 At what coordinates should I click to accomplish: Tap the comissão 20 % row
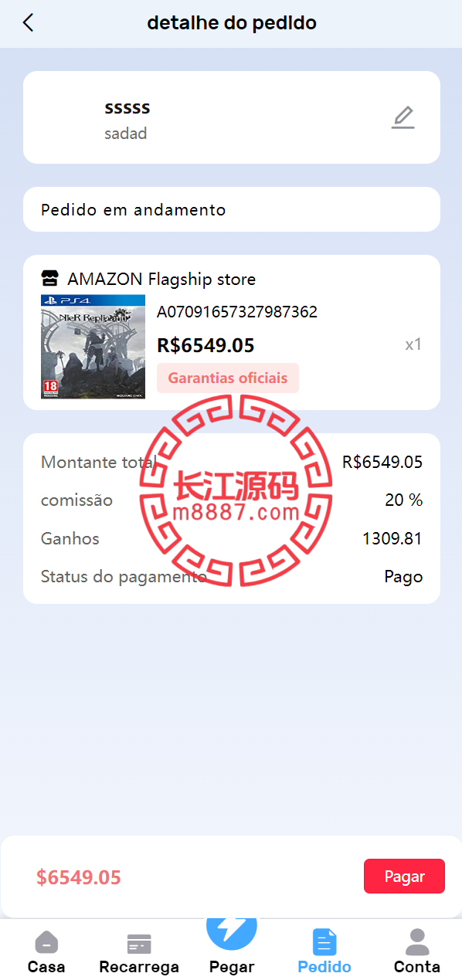pyautogui.click(x=232, y=500)
